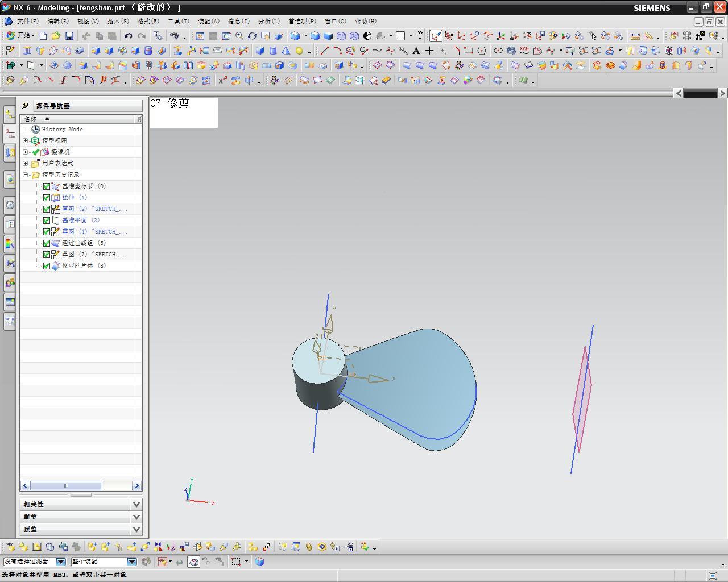
Task: Open the 工具(T) menu
Action: pyautogui.click(x=178, y=21)
